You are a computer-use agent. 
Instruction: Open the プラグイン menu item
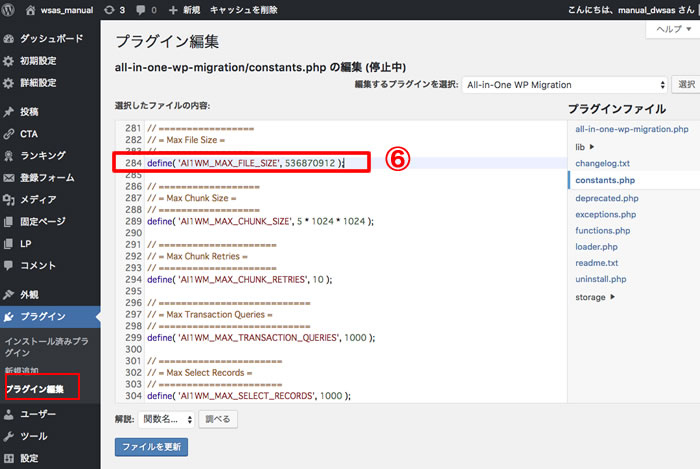coord(50,317)
